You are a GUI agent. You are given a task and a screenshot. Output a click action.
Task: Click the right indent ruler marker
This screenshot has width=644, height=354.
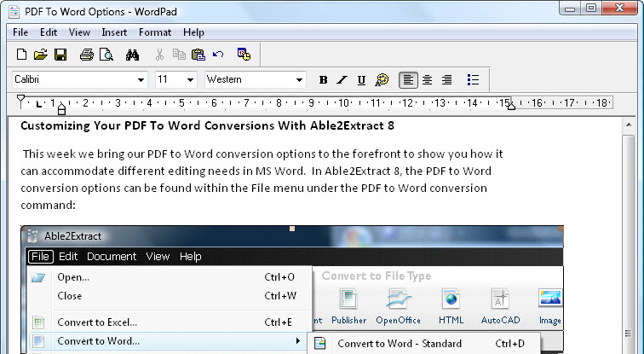[511, 106]
